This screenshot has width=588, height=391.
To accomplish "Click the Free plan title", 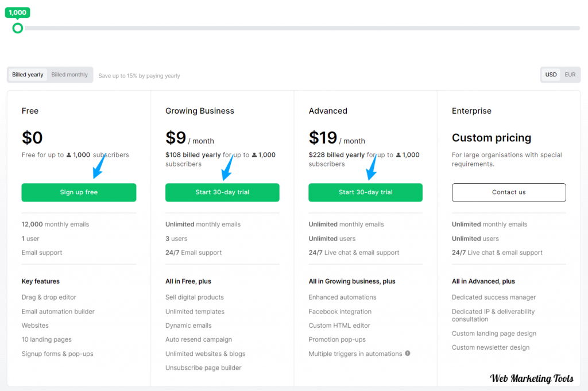I will coord(30,111).
